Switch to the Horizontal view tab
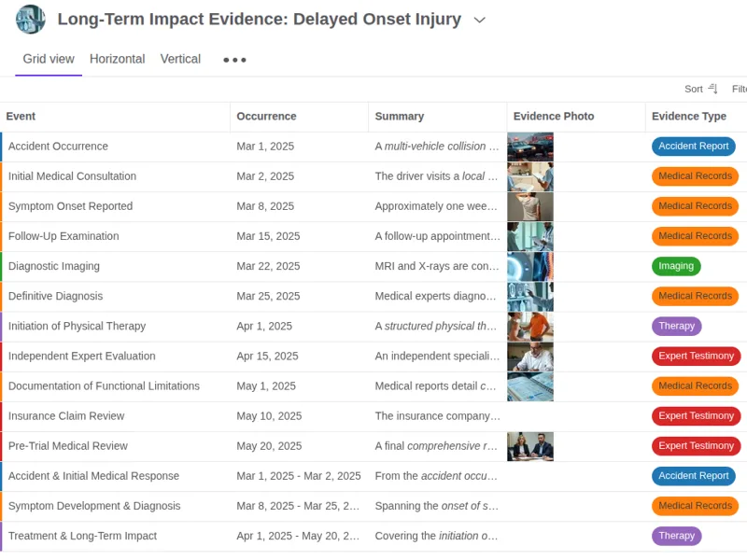The image size is (747, 560). click(117, 59)
